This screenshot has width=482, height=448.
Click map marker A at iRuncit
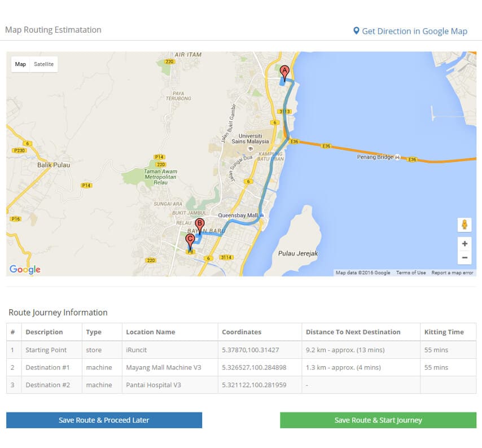coord(284,73)
